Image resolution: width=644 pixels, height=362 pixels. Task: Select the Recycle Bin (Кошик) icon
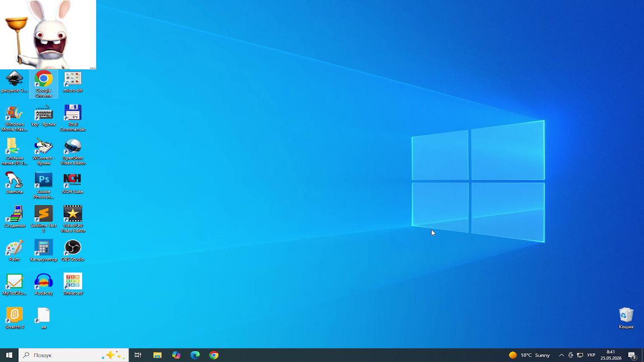(626, 318)
